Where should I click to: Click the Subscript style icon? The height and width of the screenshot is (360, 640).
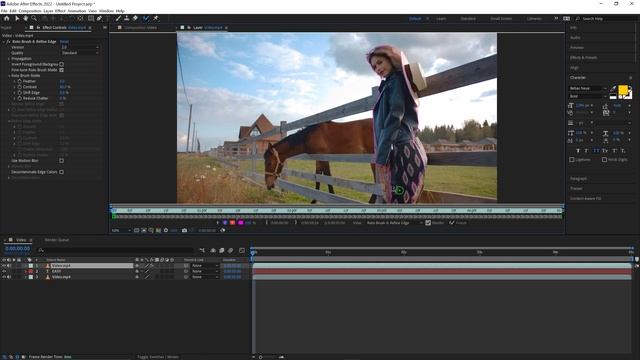(623, 151)
